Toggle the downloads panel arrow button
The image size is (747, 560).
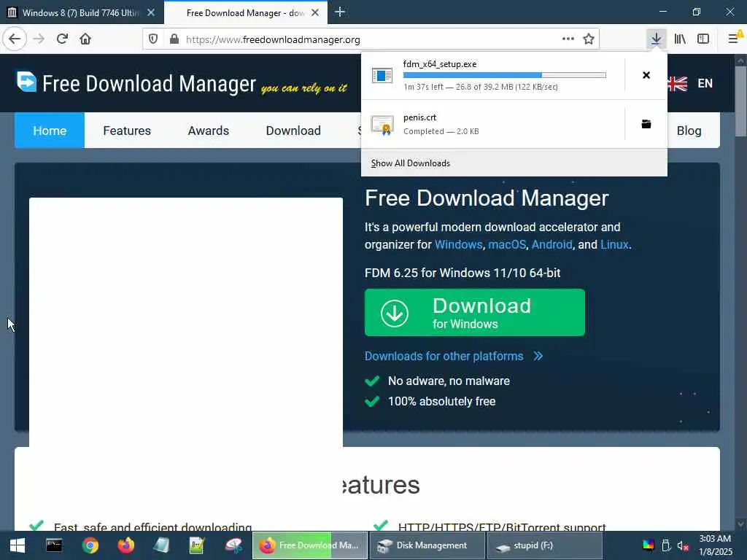[656, 39]
